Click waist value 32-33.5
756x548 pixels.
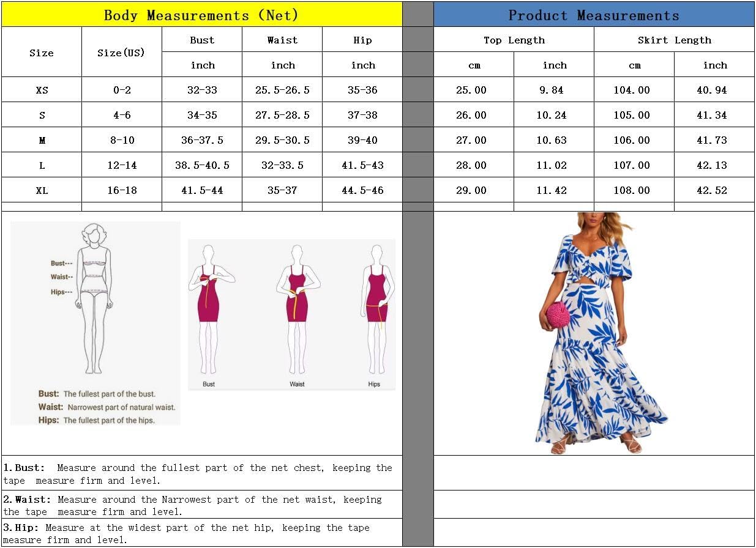tap(282, 165)
